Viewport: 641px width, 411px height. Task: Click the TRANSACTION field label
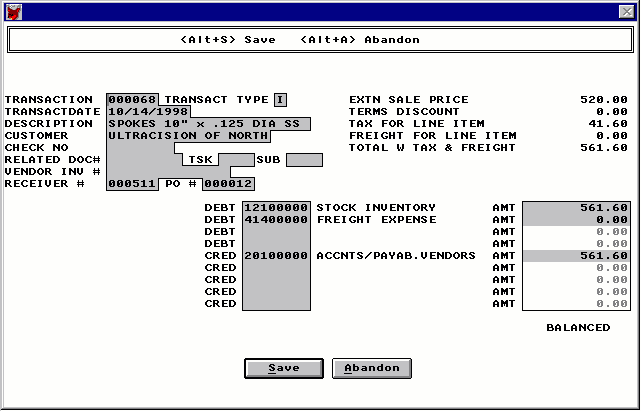tap(49, 100)
